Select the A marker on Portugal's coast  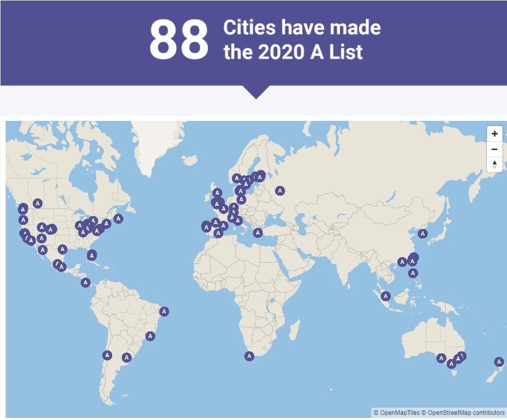[206, 227]
